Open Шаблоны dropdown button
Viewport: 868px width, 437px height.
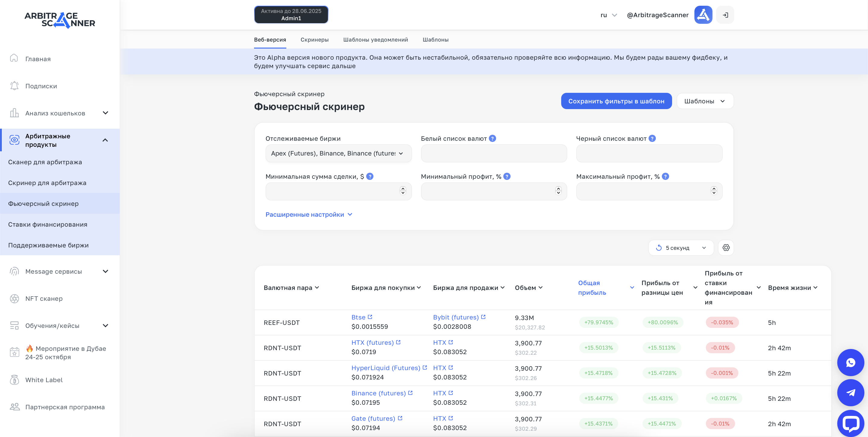[x=705, y=101]
